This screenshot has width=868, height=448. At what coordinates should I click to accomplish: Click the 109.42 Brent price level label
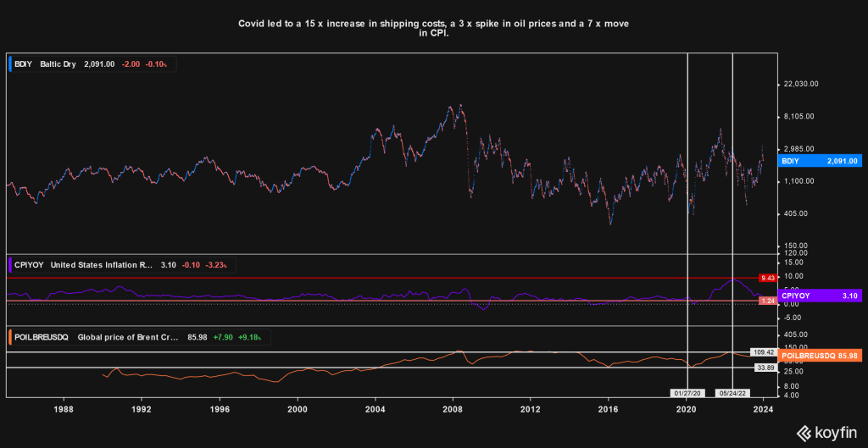[764, 351]
